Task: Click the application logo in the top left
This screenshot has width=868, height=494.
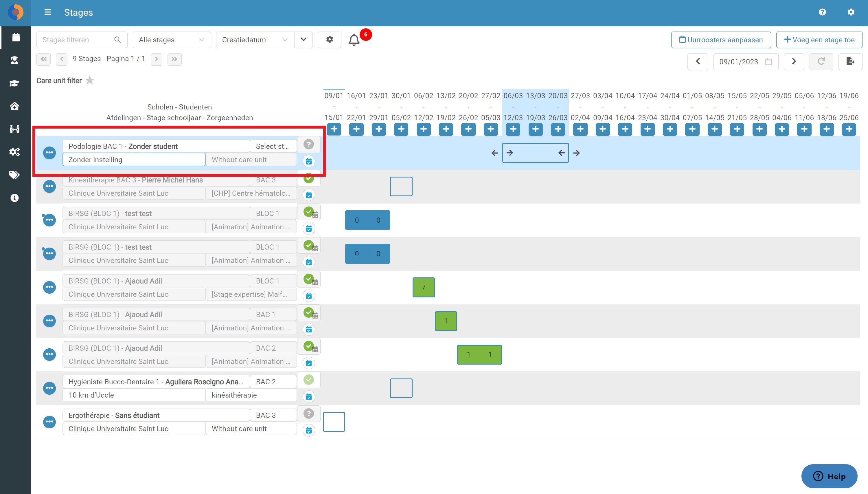Action: 16,12
